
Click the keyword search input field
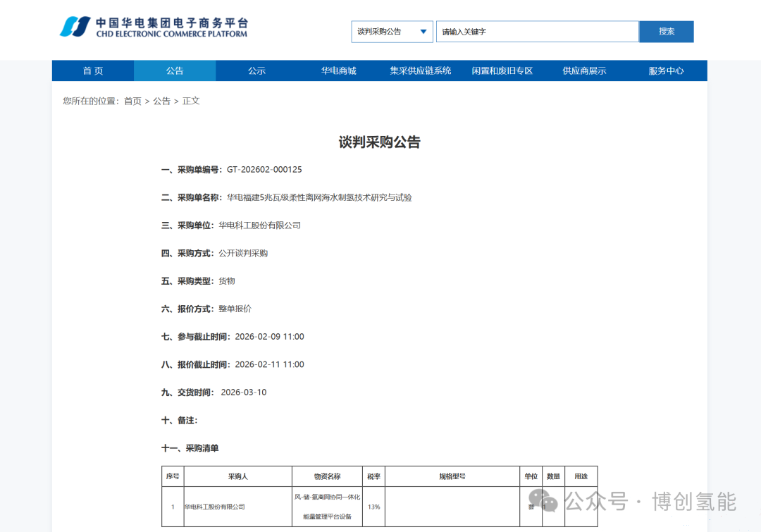(x=537, y=31)
